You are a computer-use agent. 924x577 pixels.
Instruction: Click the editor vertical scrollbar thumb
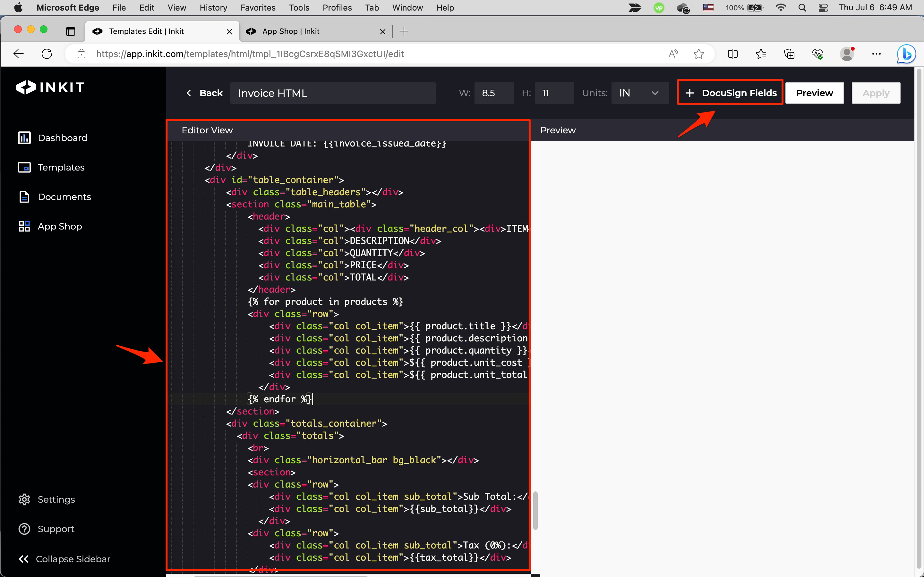click(535, 510)
